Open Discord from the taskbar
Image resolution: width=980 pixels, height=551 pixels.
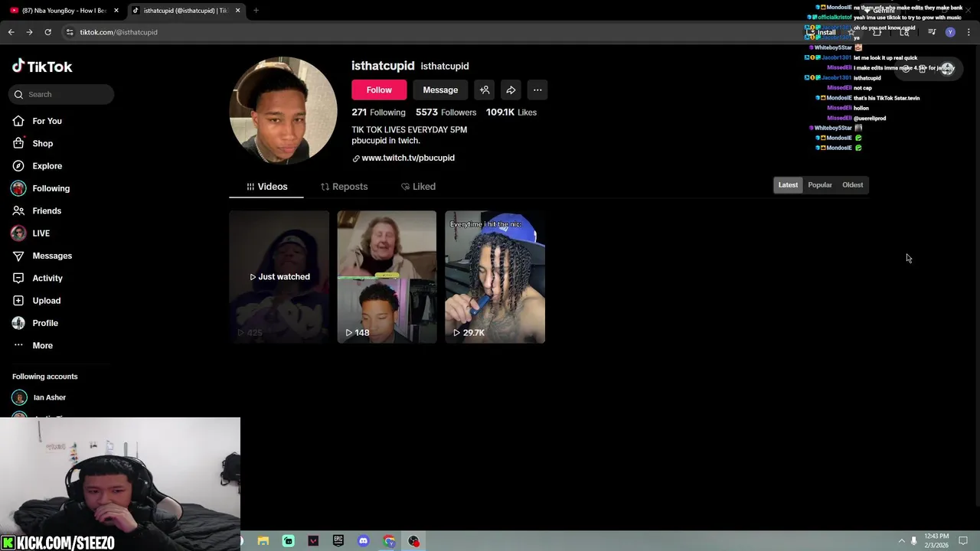tap(363, 541)
